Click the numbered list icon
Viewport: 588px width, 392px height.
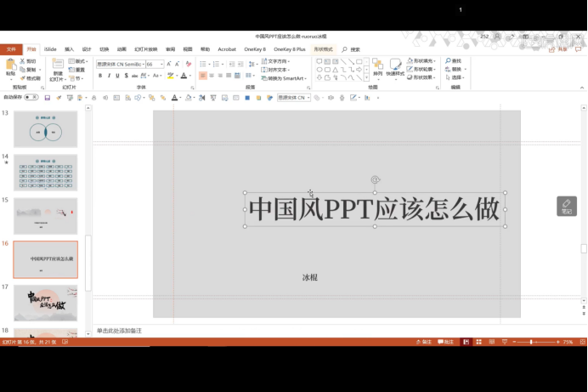pos(216,64)
